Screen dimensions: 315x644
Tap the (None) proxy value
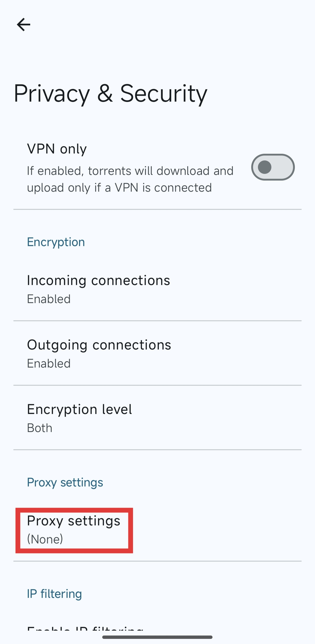click(45, 539)
